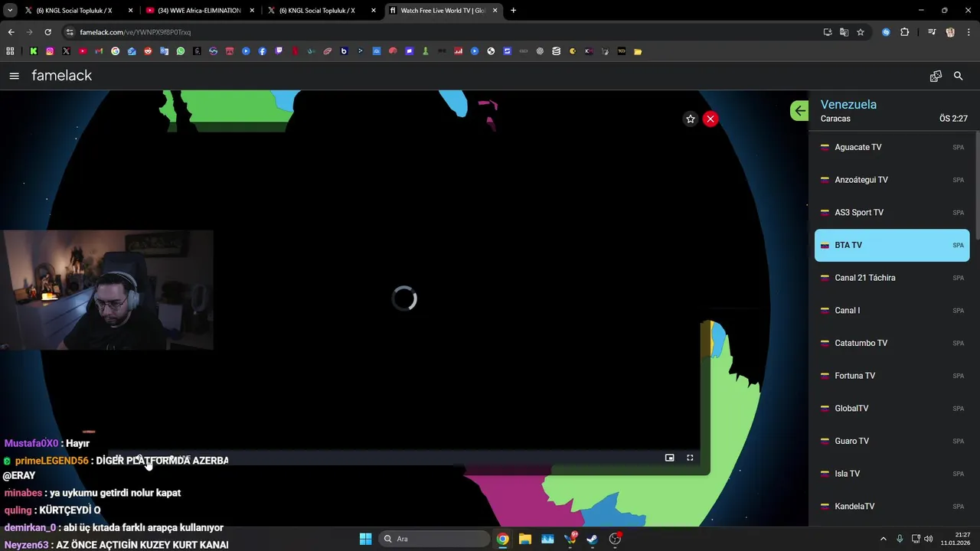
Task: Open the Instagram bookmark
Action: point(50,51)
